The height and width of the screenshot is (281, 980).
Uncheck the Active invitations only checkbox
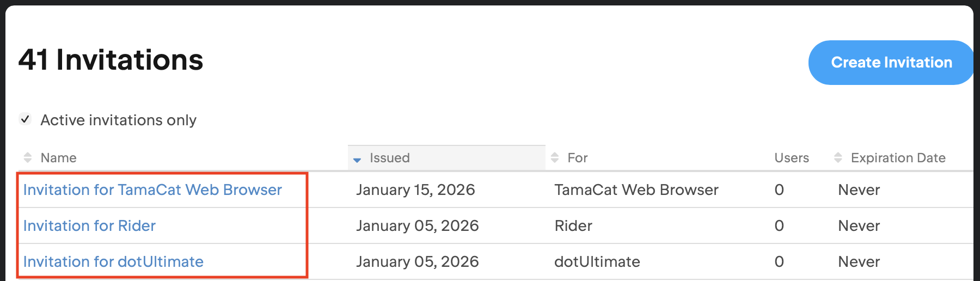click(x=25, y=119)
